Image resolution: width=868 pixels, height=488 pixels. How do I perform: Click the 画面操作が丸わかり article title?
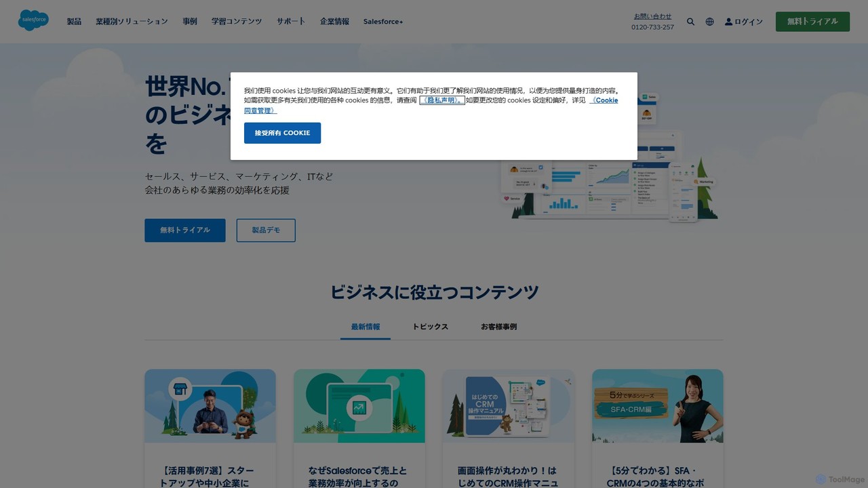tap(507, 476)
